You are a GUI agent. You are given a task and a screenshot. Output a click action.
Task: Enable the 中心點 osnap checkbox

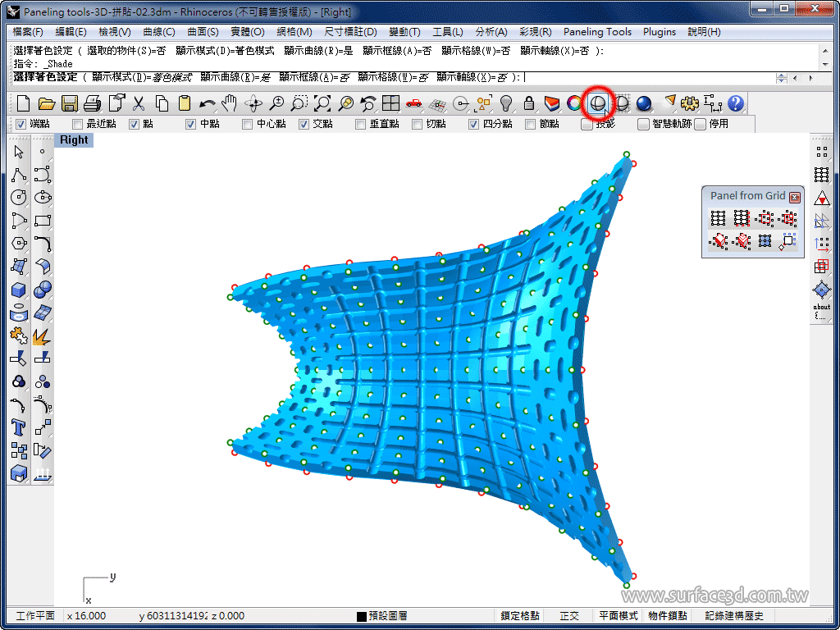247,125
